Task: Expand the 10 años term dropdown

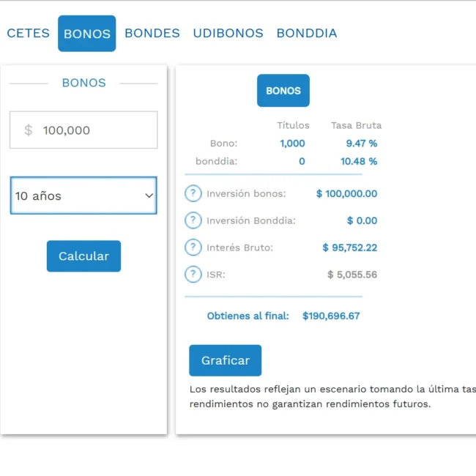Action: point(83,196)
